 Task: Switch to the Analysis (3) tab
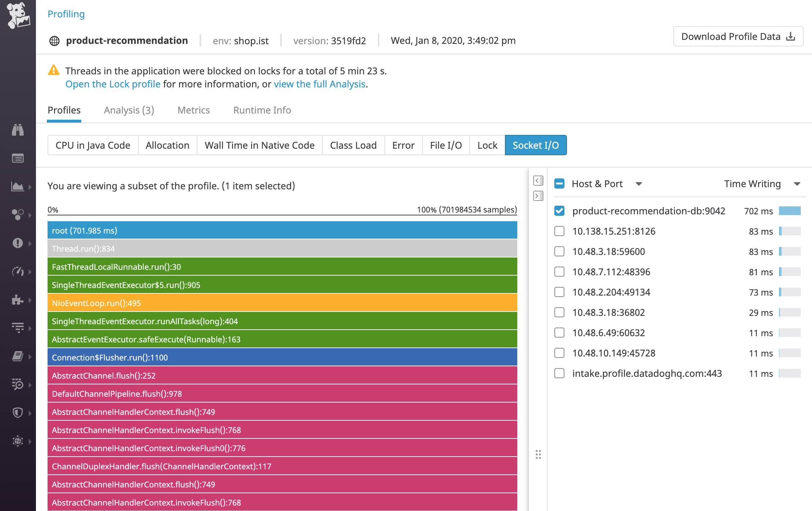[x=129, y=110]
